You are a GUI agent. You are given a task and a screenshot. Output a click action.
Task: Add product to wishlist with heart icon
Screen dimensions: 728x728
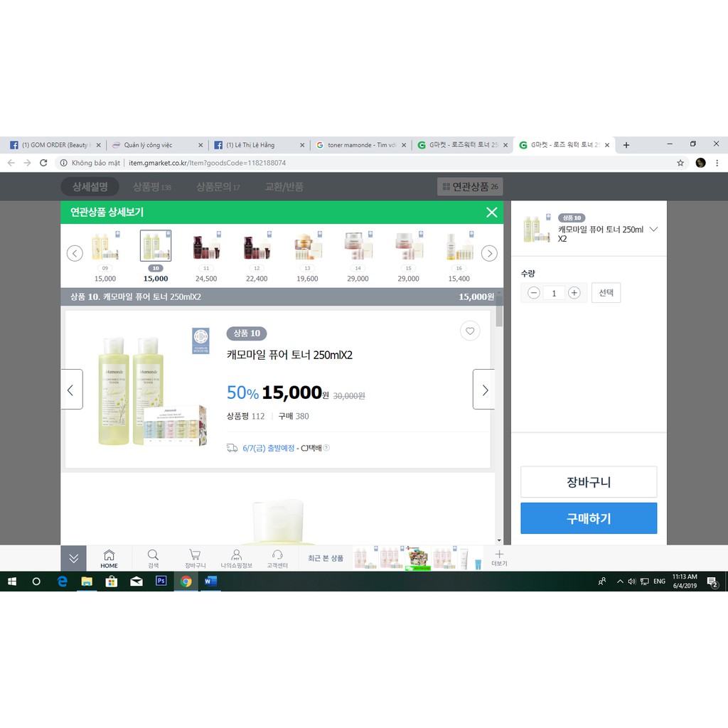[470, 331]
